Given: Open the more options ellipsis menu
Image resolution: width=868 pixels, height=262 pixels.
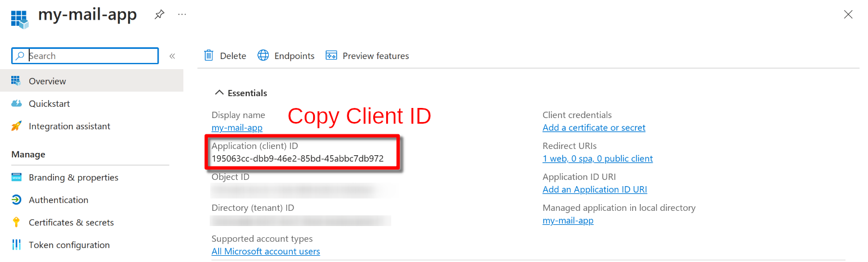Looking at the screenshot, I should 182,15.
